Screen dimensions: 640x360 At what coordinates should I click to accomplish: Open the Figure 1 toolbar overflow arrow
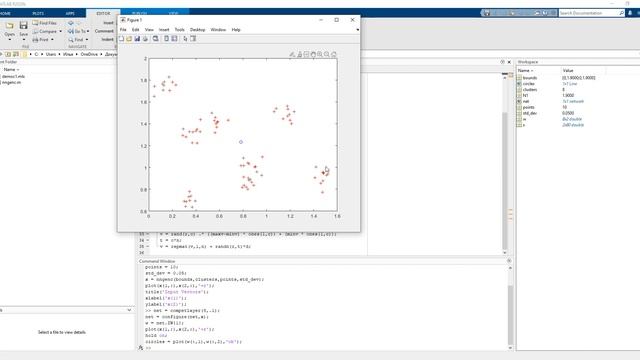click(358, 30)
